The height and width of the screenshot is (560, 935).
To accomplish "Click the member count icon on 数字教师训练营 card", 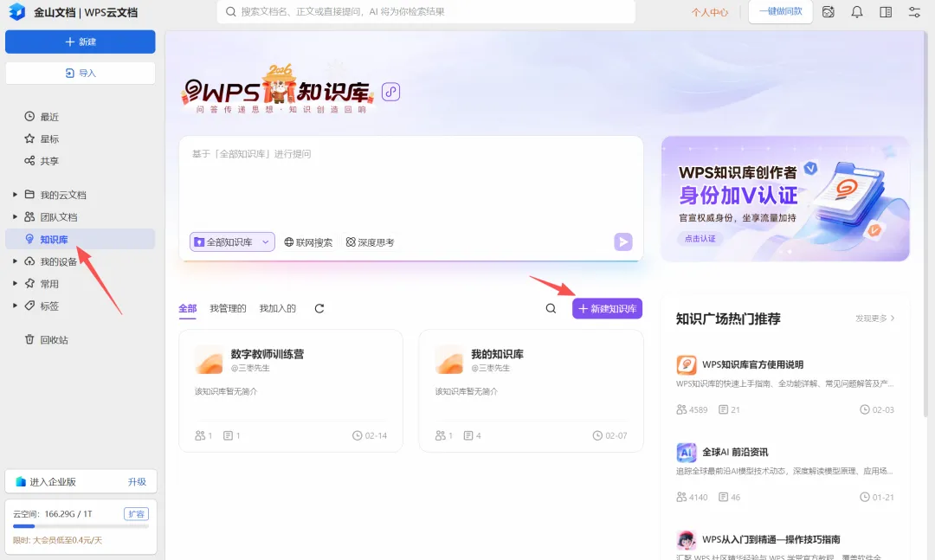I will coord(200,436).
